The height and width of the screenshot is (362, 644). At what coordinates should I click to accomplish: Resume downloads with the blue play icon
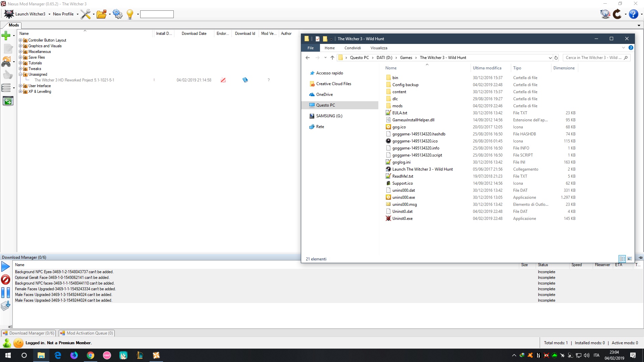(x=6, y=267)
